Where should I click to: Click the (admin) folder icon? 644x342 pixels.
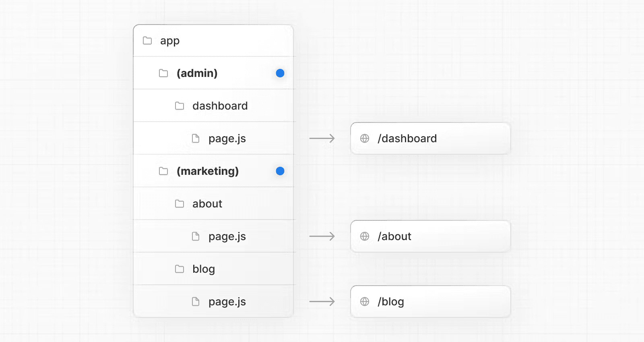point(163,73)
